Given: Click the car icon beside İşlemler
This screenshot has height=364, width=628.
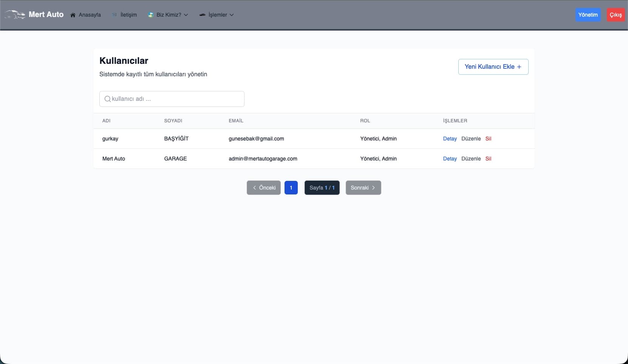Looking at the screenshot, I should [x=203, y=15].
